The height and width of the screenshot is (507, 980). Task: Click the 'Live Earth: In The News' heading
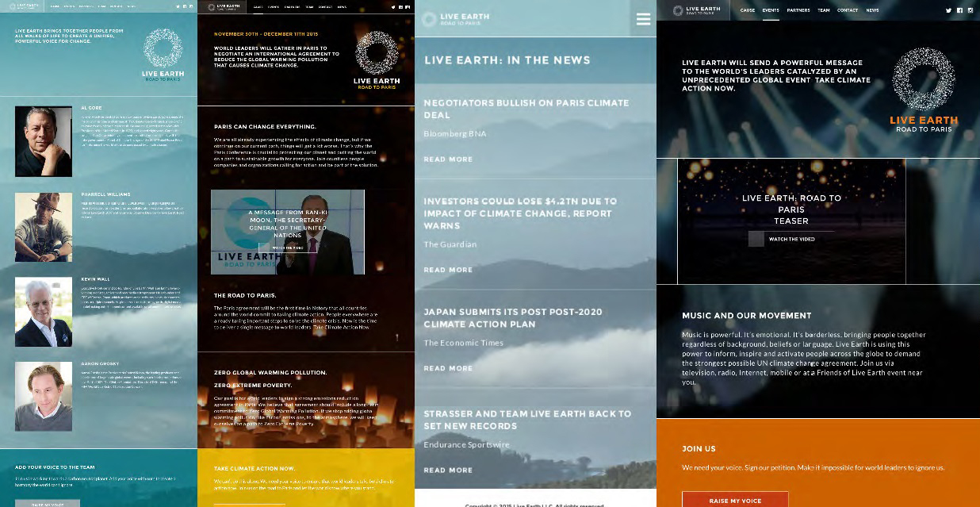pyautogui.click(x=507, y=60)
